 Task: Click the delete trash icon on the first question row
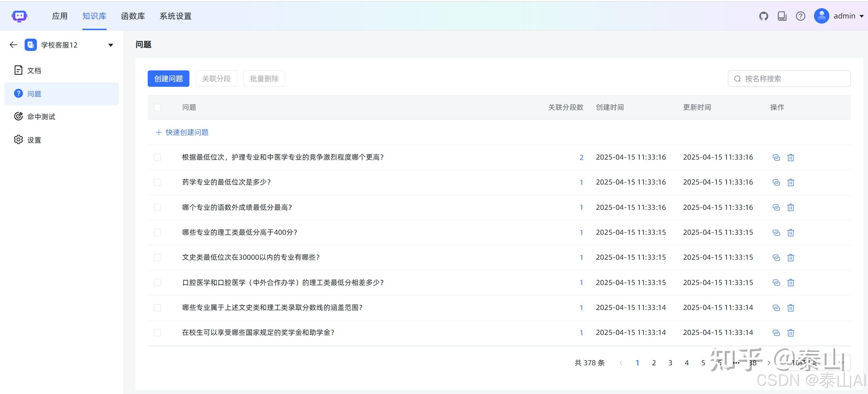coord(790,158)
